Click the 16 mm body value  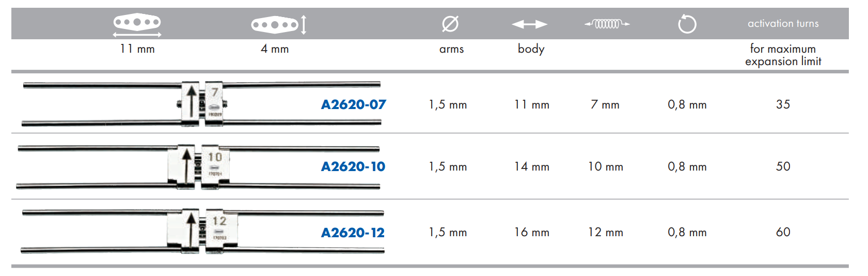(x=532, y=233)
